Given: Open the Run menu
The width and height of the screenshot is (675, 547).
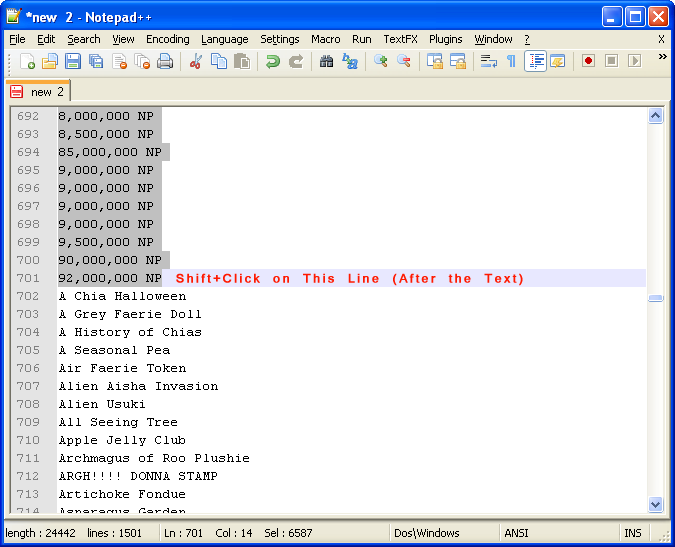Looking at the screenshot, I should coord(362,39).
